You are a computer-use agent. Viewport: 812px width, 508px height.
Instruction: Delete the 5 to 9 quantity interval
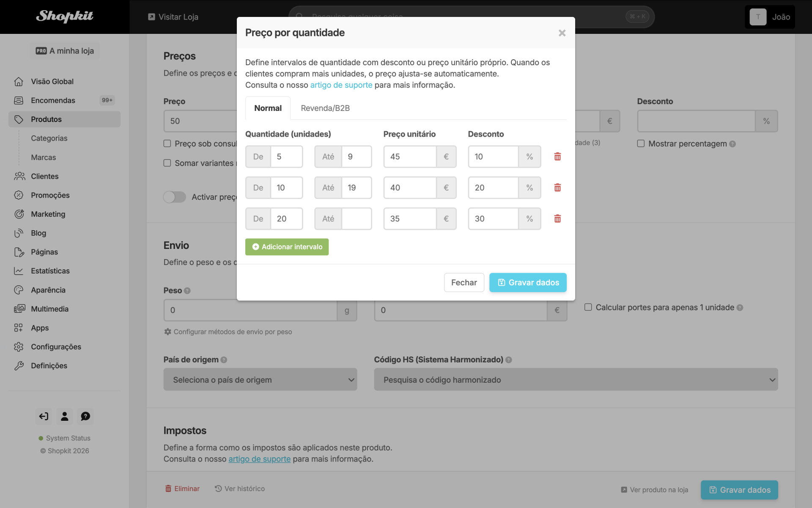point(557,157)
